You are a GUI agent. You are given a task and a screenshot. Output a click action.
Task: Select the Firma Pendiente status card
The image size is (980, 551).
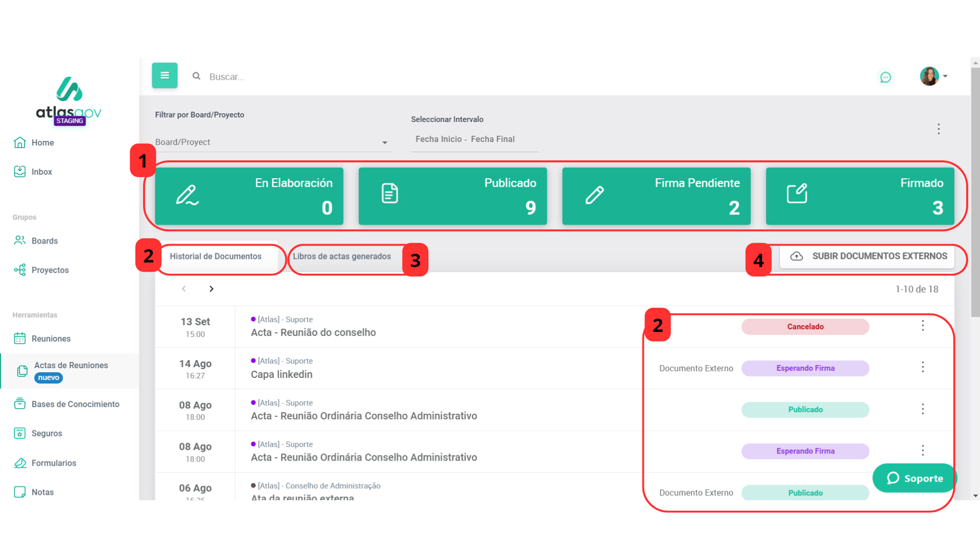click(656, 196)
